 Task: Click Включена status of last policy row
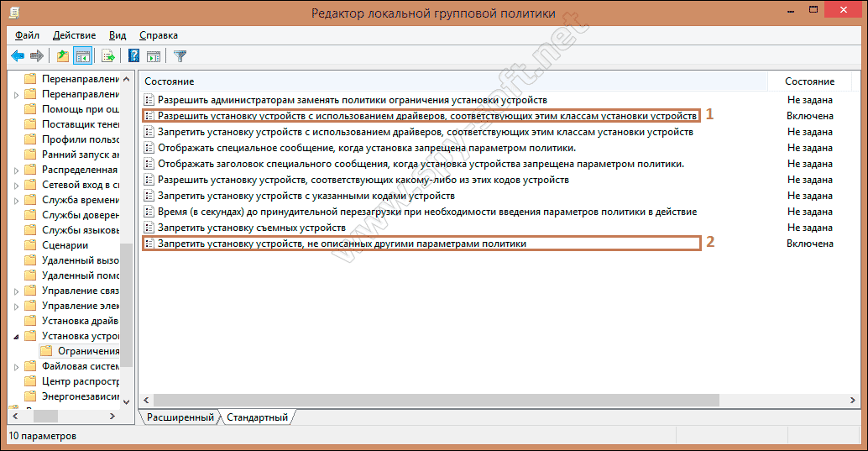click(810, 244)
